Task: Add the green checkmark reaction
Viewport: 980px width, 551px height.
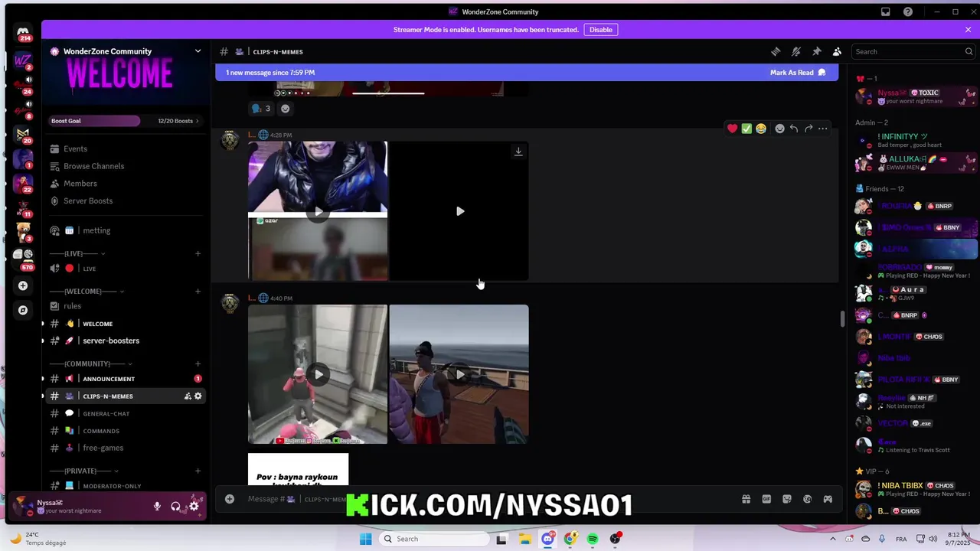Action: coord(746,129)
